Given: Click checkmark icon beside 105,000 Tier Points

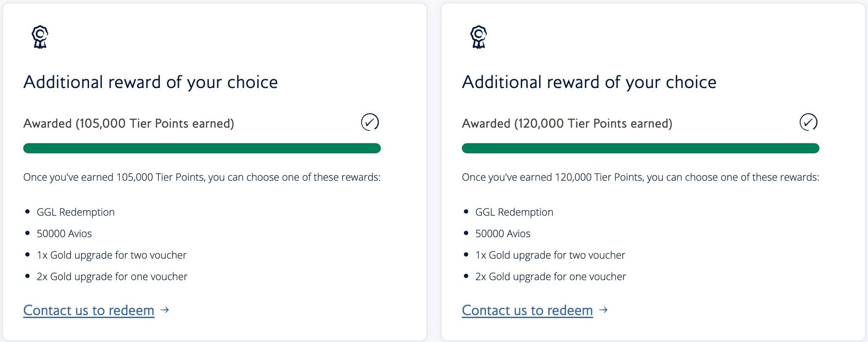Looking at the screenshot, I should coord(370,122).
